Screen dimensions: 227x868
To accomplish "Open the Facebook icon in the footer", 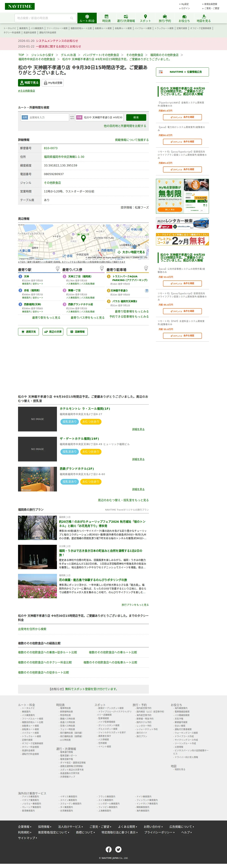I will point(109,849).
